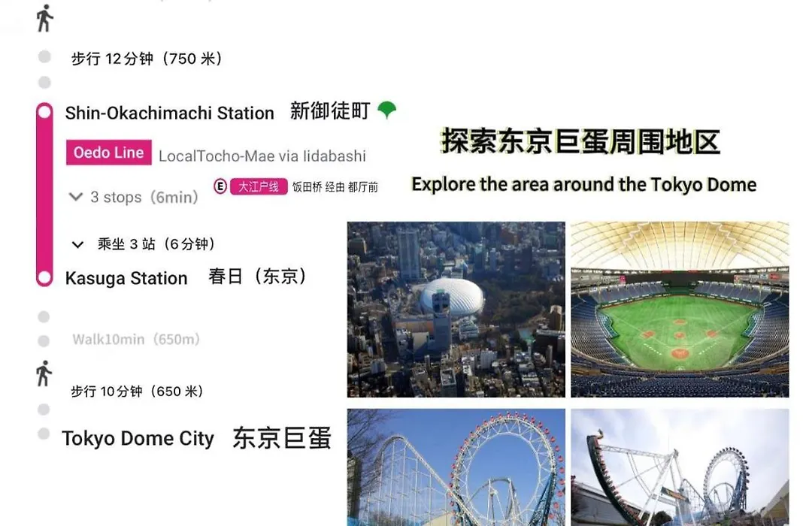Screen dimensions: 812x526
Task: Open the aerial Tokyo Dome photo
Action: (456, 310)
